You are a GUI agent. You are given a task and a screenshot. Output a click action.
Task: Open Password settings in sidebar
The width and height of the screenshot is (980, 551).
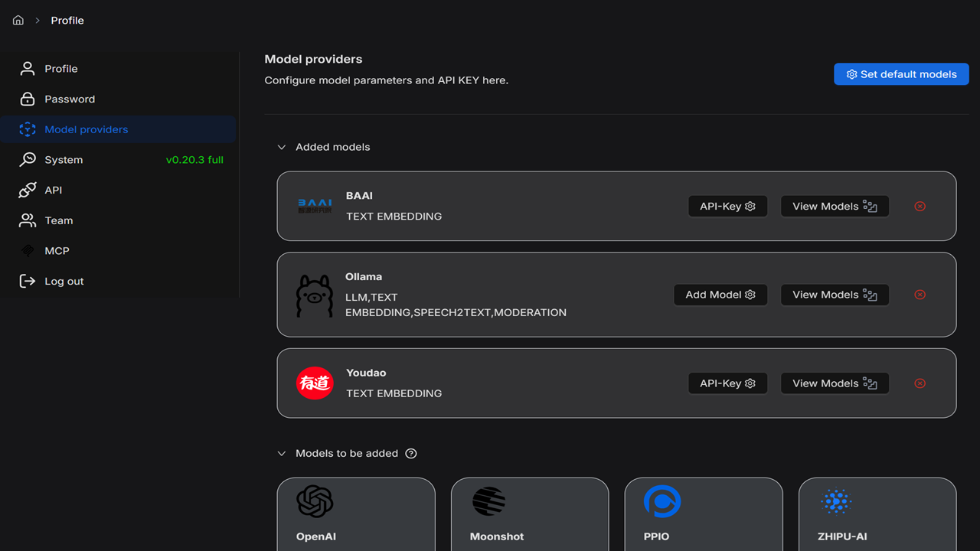tap(118, 99)
